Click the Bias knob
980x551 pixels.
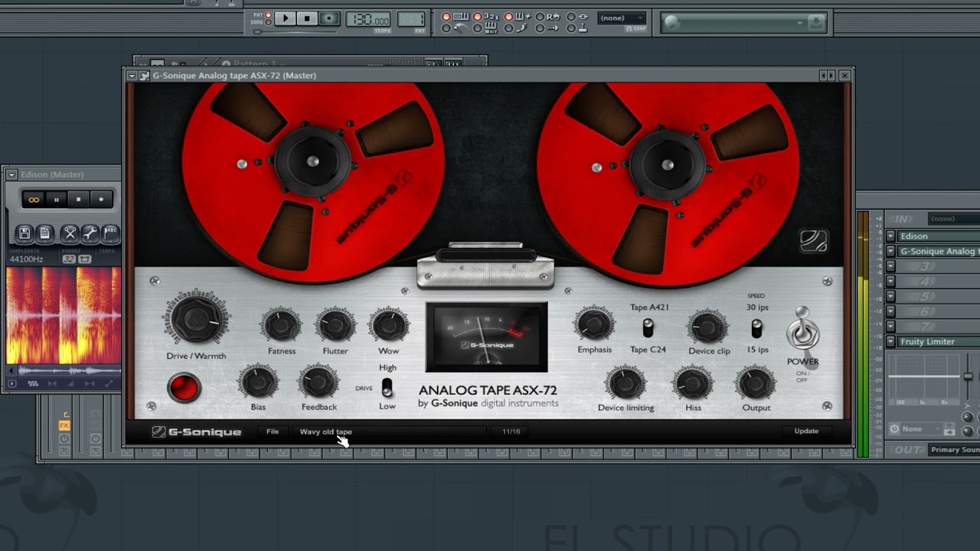coord(258,382)
